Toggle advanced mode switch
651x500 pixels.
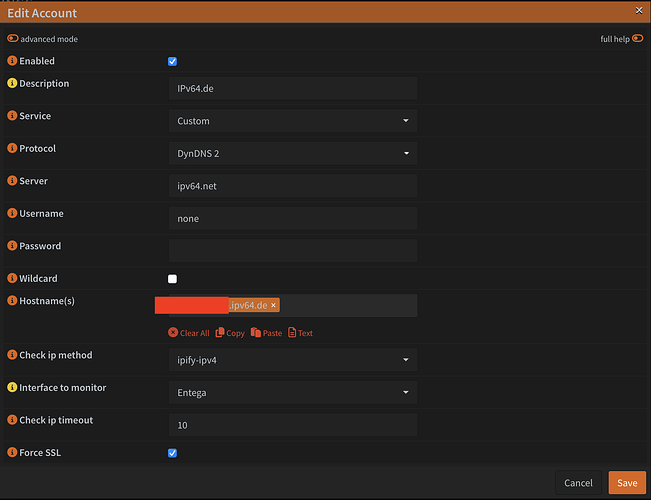click(x=13, y=39)
